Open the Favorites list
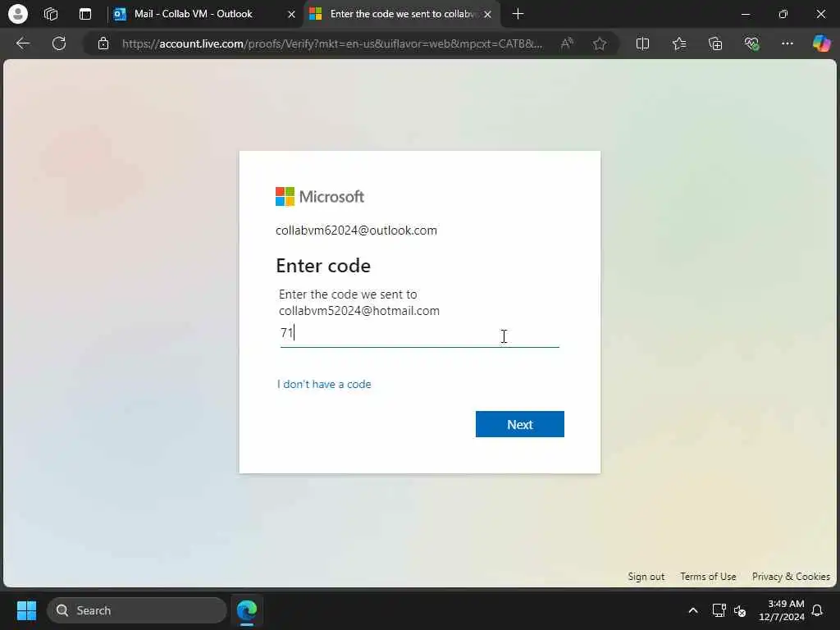Image resolution: width=840 pixels, height=630 pixels. 678,43
